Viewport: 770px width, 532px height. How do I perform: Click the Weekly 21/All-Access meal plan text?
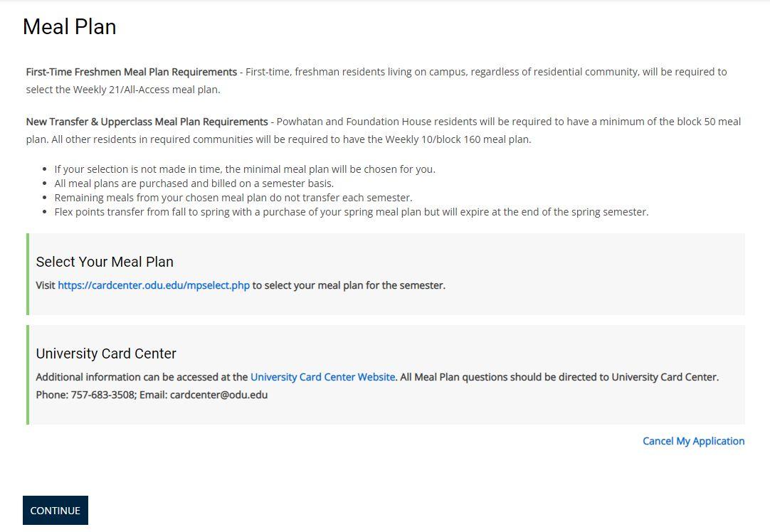(x=147, y=90)
